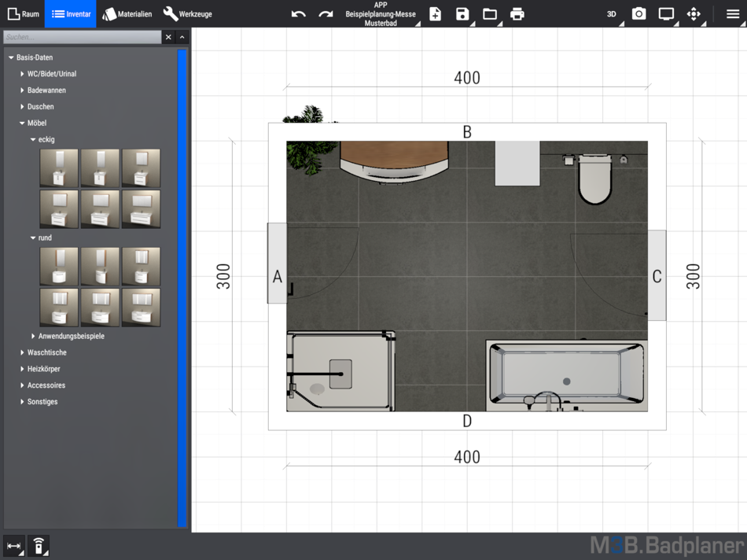This screenshot has height=560, width=747.
Task: Open the hamburger menu
Action: point(733,14)
